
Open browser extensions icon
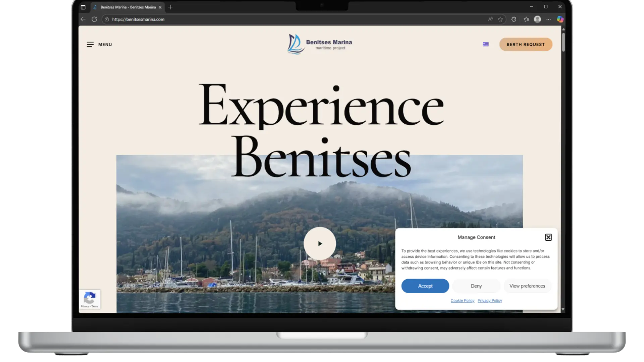[514, 19]
